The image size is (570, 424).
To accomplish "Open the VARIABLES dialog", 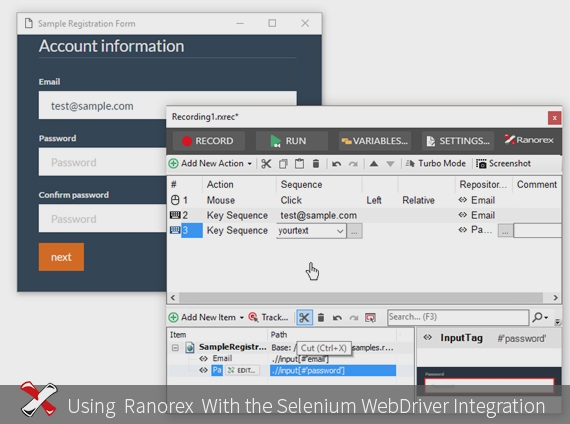I will pyautogui.click(x=374, y=141).
